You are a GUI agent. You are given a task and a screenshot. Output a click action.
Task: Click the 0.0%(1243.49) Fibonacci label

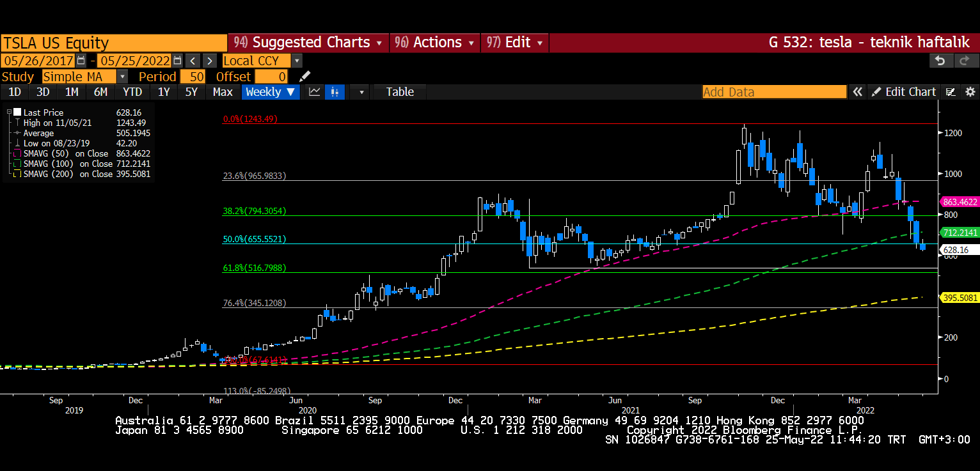coord(250,119)
